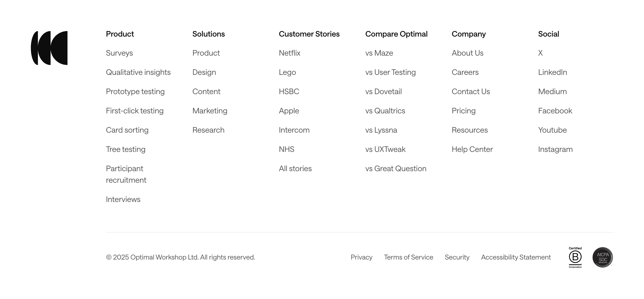The height and width of the screenshot is (299, 644).
Task: Visit the Instagram social link
Action: pos(555,149)
